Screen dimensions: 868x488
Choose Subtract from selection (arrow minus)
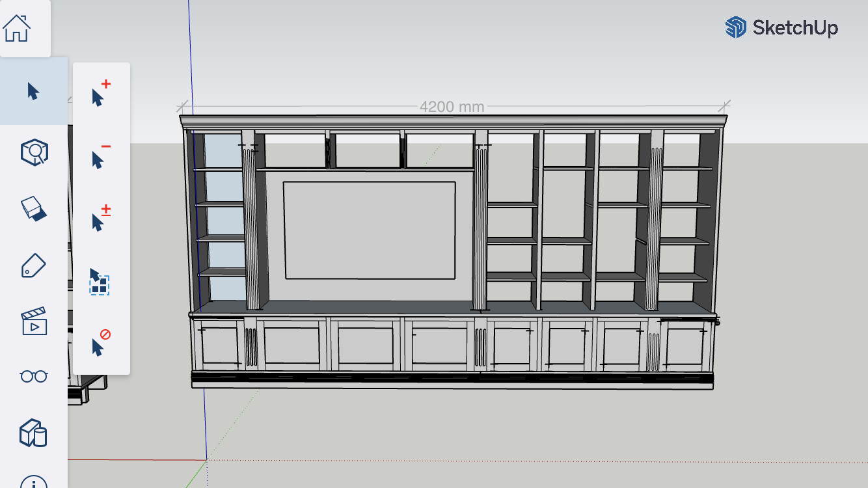(101, 156)
